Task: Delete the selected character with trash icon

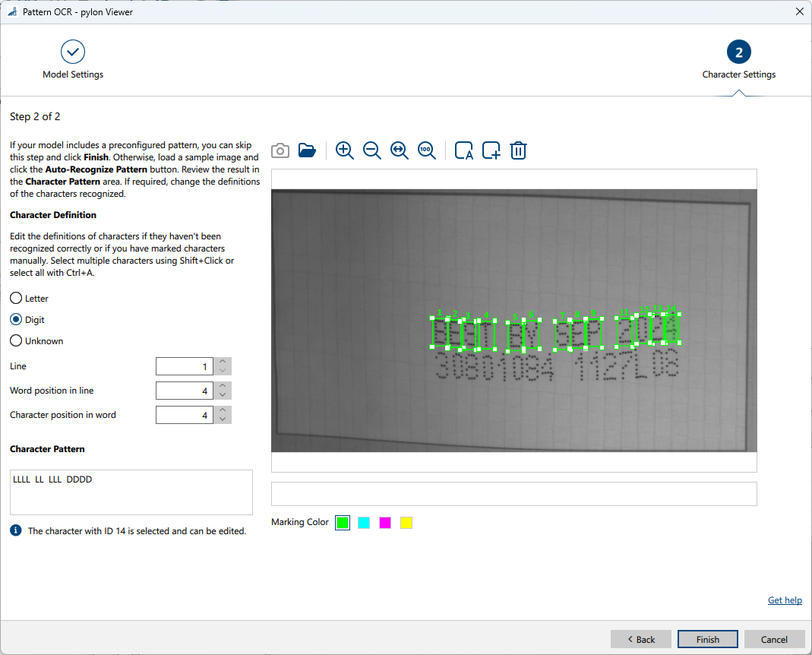Action: tap(518, 150)
